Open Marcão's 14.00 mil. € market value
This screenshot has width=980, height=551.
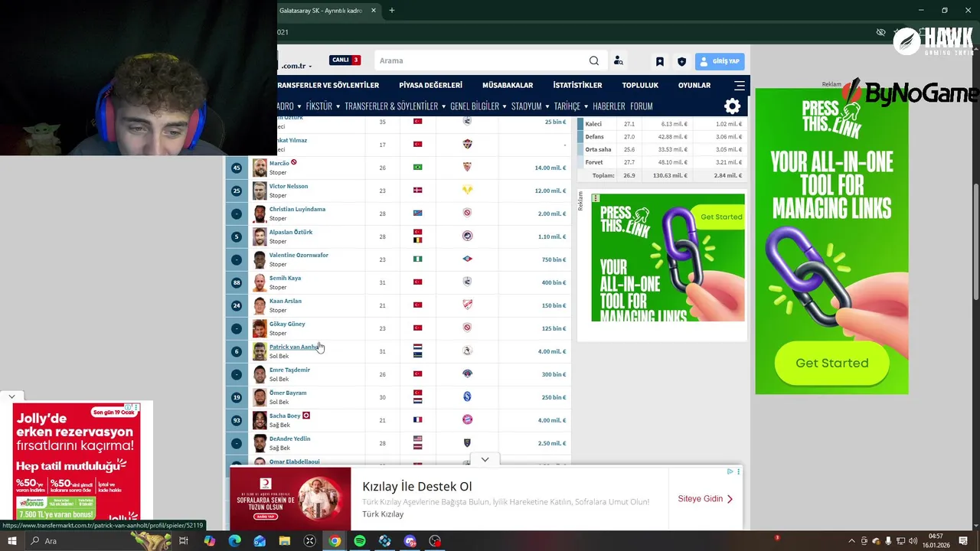click(x=550, y=168)
